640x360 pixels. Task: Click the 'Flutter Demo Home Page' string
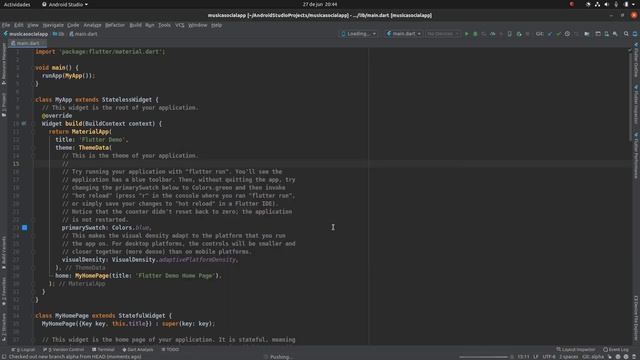(176, 276)
